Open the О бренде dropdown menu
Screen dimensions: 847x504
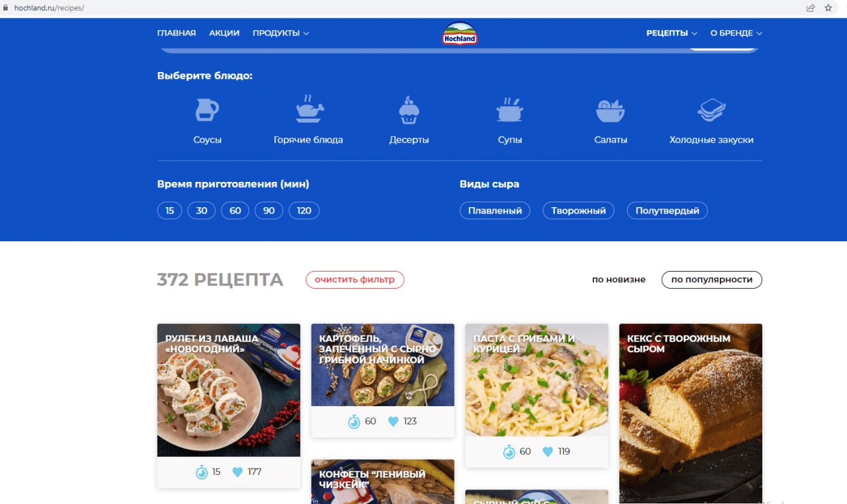[736, 33]
